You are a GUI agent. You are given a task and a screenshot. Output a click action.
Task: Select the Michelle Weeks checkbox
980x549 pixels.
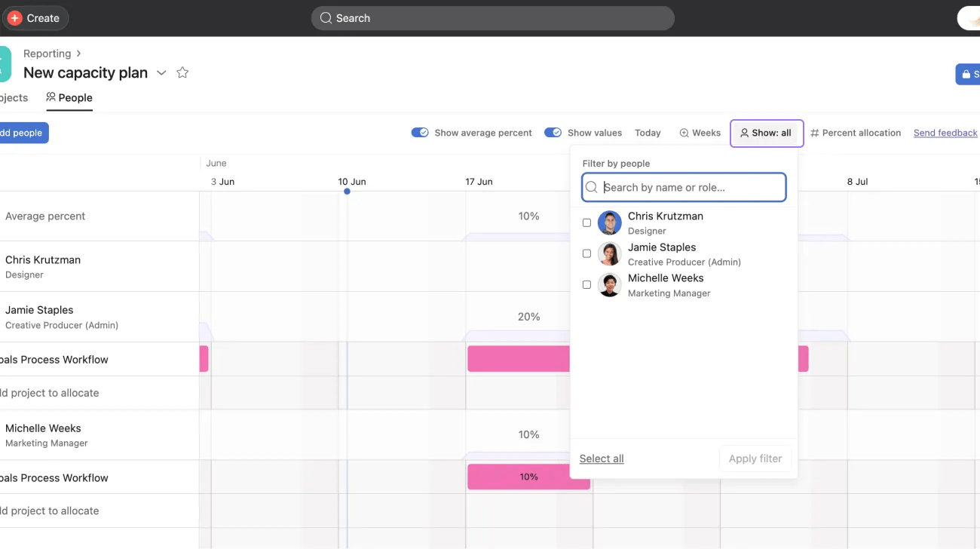click(586, 285)
